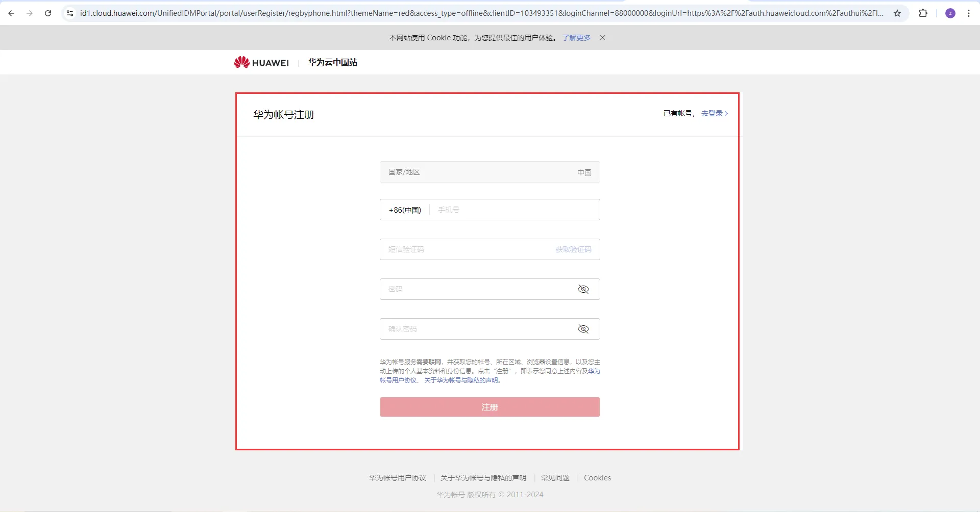This screenshot has width=980, height=512.
Task: Open the 国家/地区 country selector
Action: pos(490,172)
